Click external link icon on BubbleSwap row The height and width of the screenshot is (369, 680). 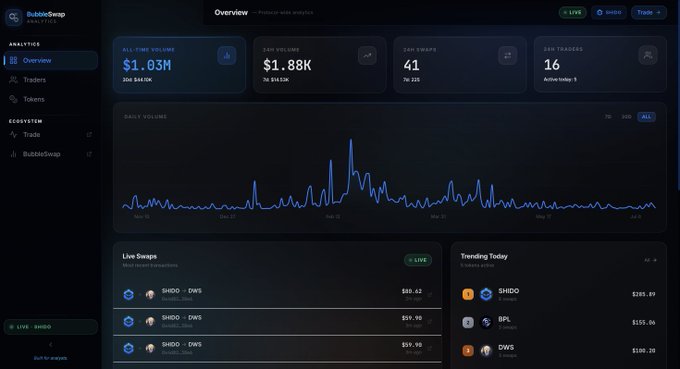click(89, 154)
